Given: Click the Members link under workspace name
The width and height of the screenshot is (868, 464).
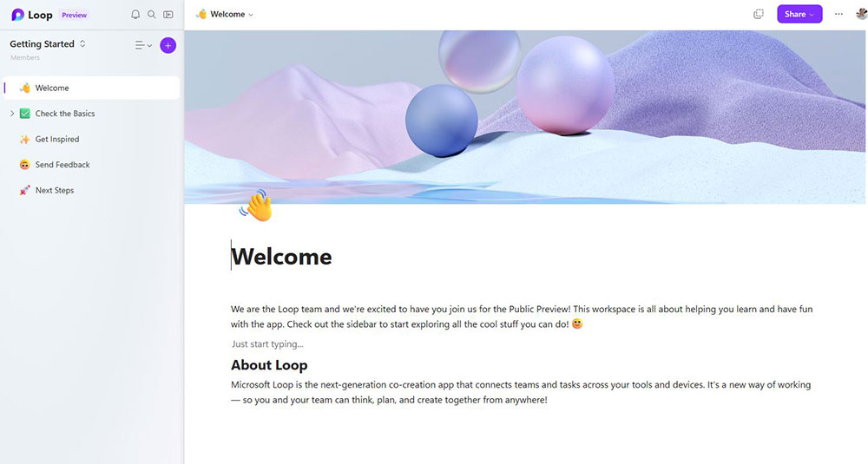Looking at the screenshot, I should pyautogui.click(x=25, y=57).
